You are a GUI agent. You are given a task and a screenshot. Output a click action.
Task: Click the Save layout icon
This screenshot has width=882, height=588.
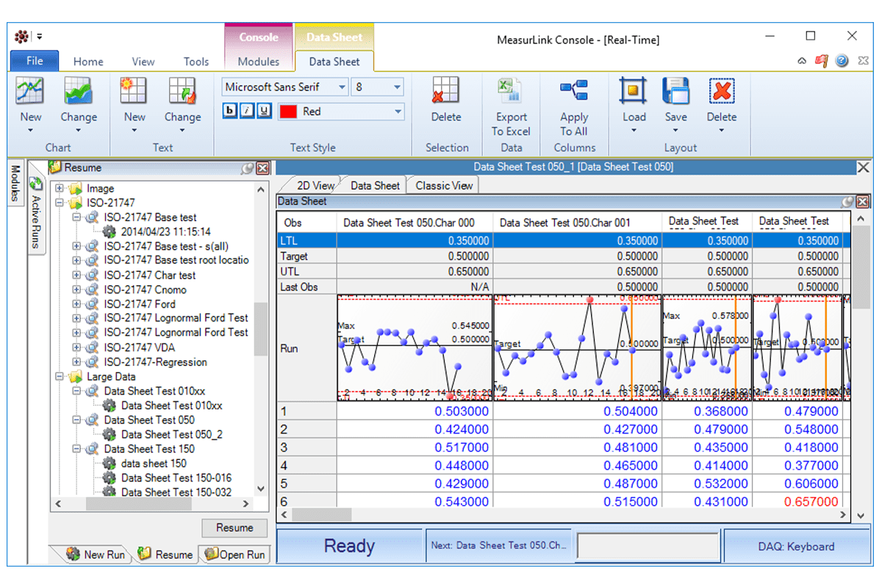[x=675, y=91]
